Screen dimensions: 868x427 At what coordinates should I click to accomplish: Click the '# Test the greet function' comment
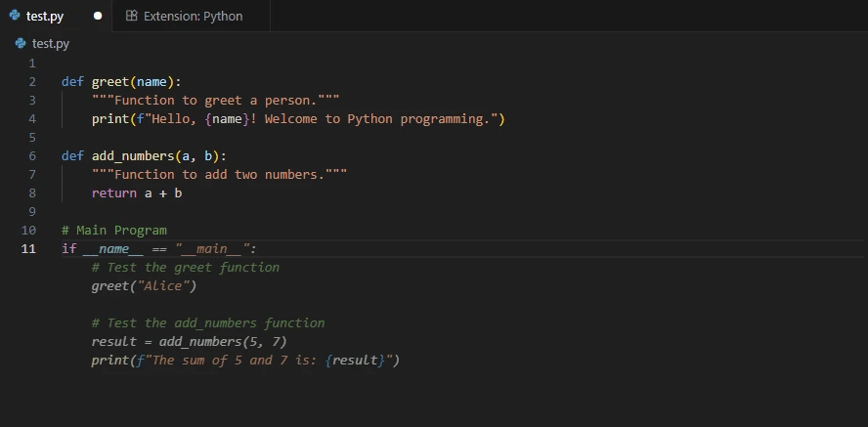(x=186, y=268)
